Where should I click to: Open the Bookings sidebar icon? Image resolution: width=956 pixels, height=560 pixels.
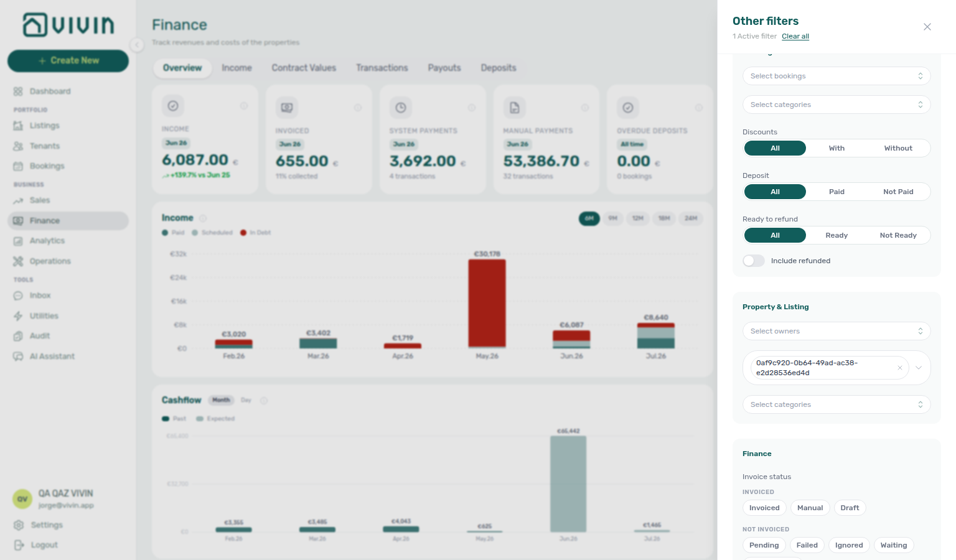point(18,166)
